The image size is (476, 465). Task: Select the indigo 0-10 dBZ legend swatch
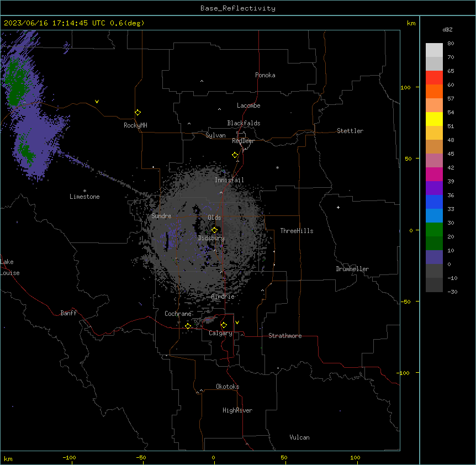434,257
